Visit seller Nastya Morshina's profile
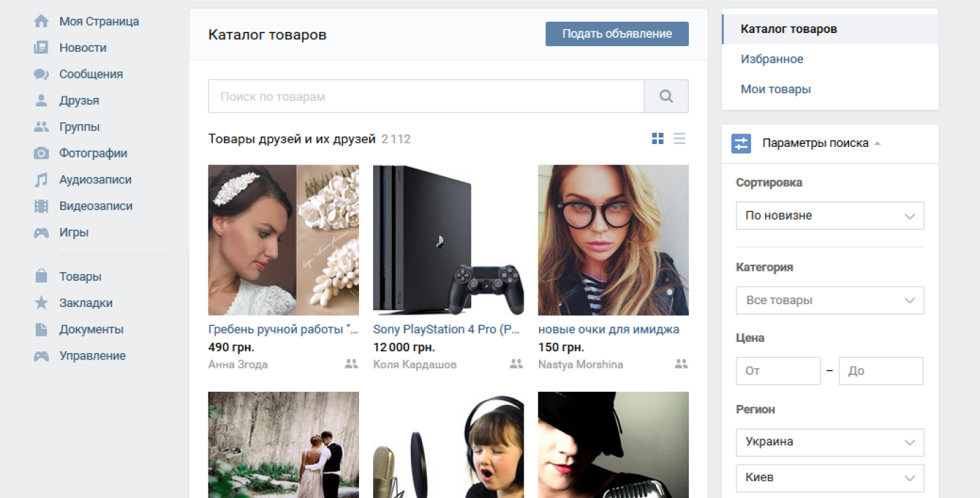The image size is (980, 498). pyautogui.click(x=580, y=364)
